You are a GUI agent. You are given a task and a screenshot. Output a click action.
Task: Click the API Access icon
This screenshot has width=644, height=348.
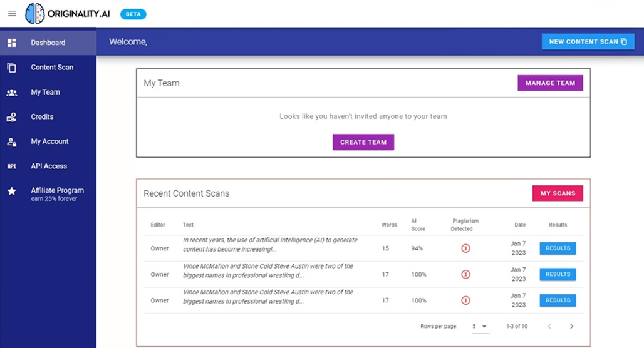pos(12,166)
